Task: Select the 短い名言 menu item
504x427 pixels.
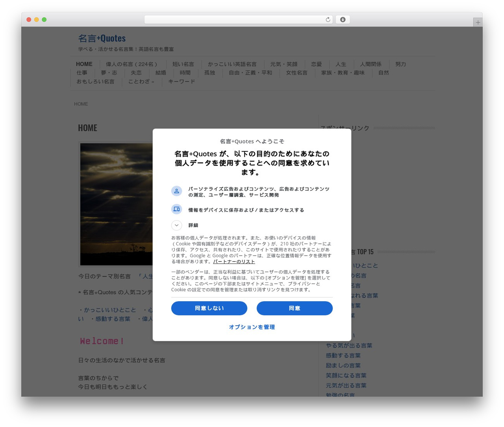Action: tap(183, 64)
